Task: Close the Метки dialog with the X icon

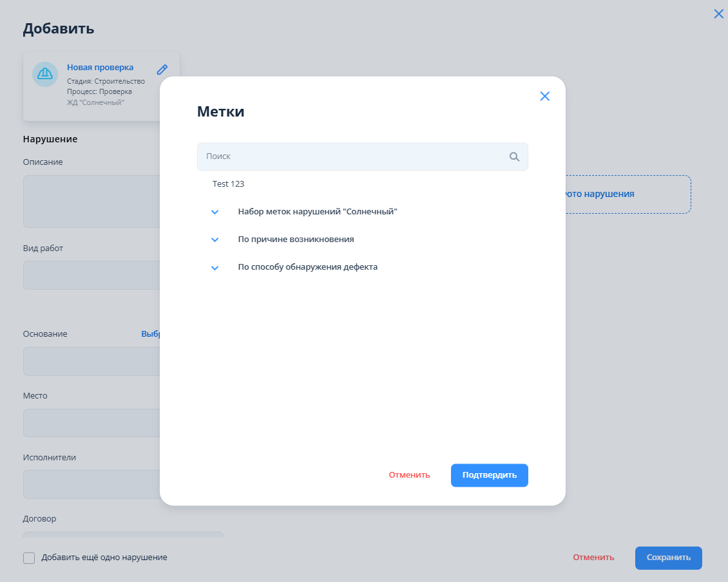Action: point(544,97)
